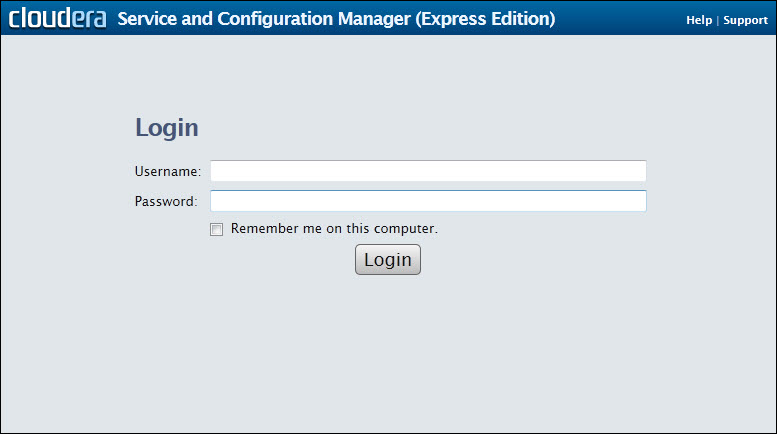Image resolution: width=777 pixels, height=434 pixels.
Task: Focus the Password input field
Action: 428,201
